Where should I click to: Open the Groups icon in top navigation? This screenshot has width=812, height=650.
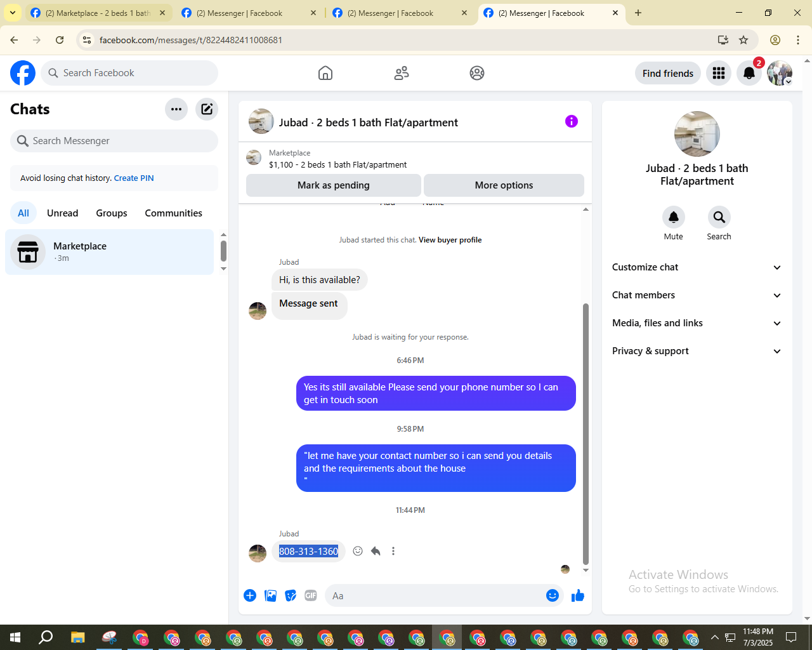477,73
